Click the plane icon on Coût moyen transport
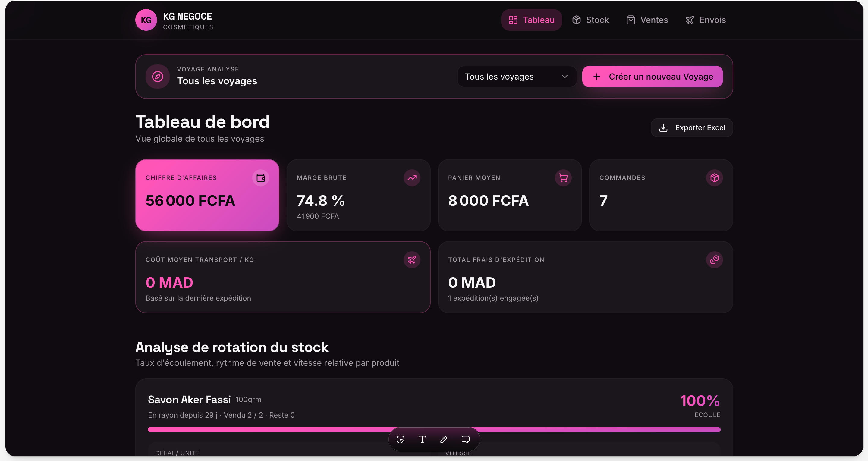 pyautogui.click(x=412, y=259)
